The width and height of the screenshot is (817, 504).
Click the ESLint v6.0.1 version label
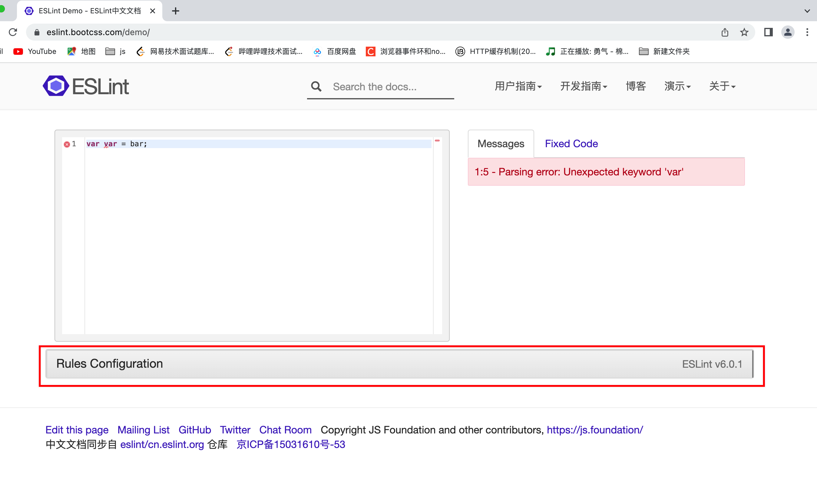712,364
